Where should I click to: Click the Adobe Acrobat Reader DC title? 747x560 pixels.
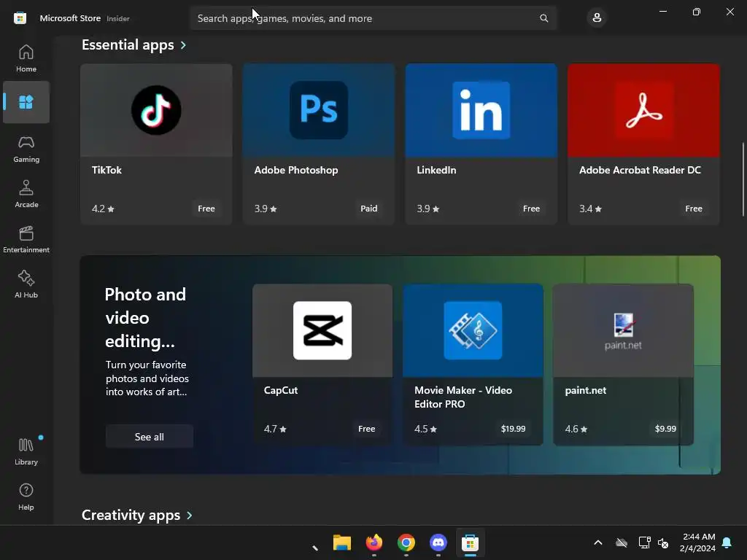tap(640, 170)
